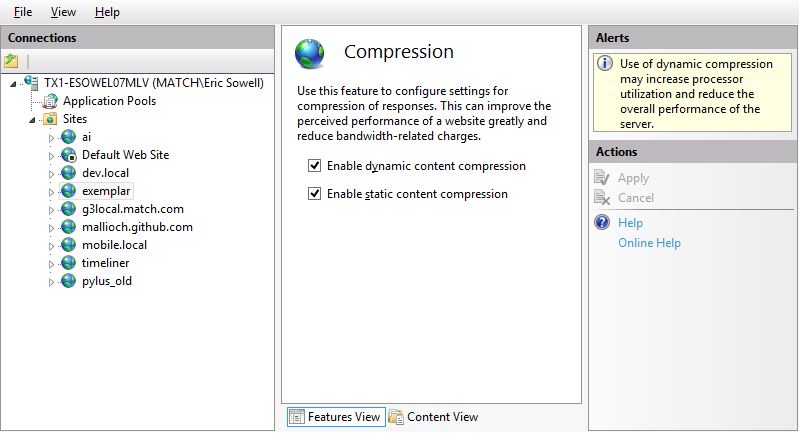Click the Sites folder icon
Image resolution: width=799 pixels, height=433 pixels.
[x=50, y=119]
